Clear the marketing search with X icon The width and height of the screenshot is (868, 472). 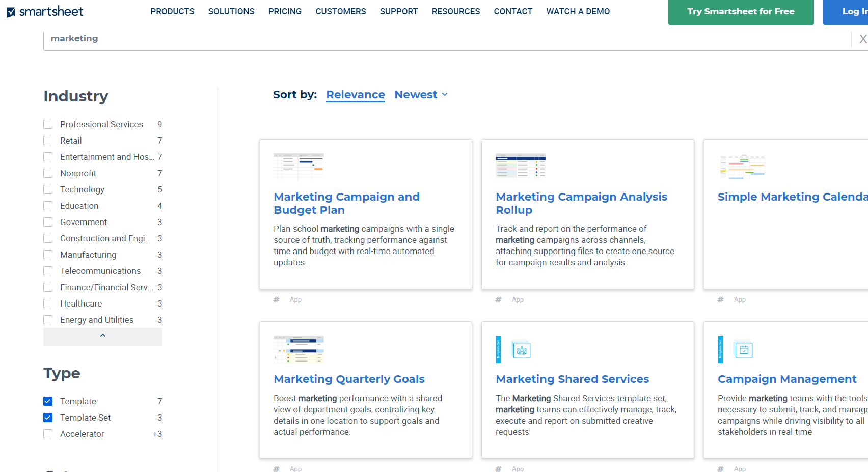[x=862, y=39]
